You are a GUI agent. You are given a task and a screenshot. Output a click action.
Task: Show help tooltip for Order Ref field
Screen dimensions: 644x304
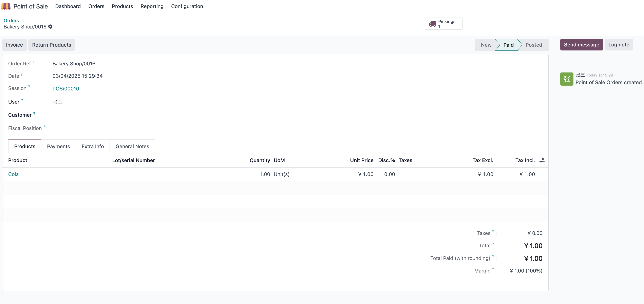pos(33,62)
